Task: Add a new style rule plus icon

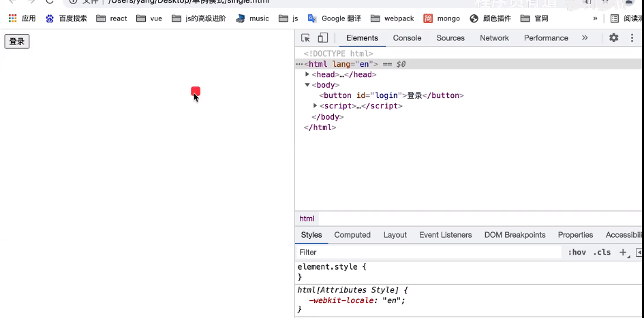Action: pyautogui.click(x=623, y=253)
